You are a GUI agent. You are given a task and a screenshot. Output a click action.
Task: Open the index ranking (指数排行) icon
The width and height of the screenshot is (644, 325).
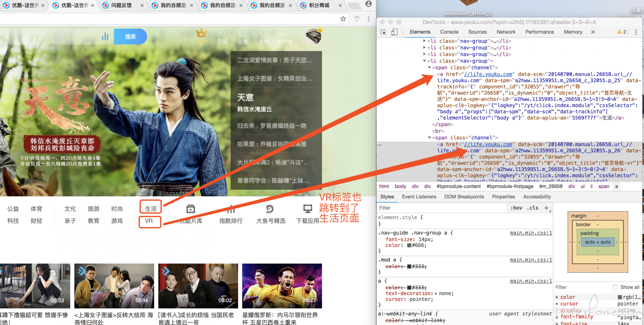(231, 209)
